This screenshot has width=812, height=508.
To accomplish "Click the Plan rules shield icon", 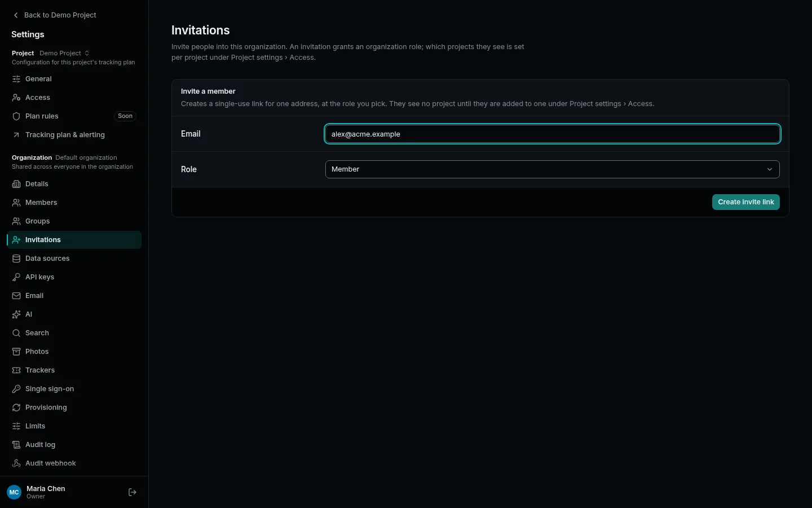I will point(16,116).
